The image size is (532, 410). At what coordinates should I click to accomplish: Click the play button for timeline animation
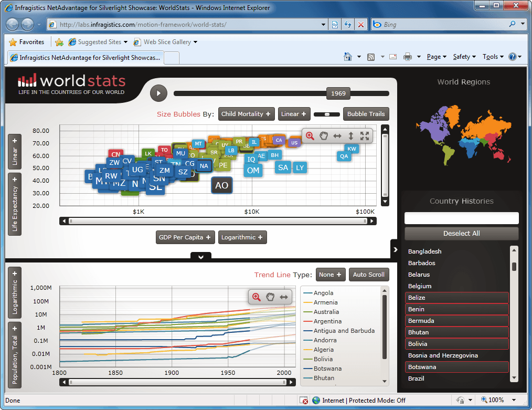tap(158, 93)
